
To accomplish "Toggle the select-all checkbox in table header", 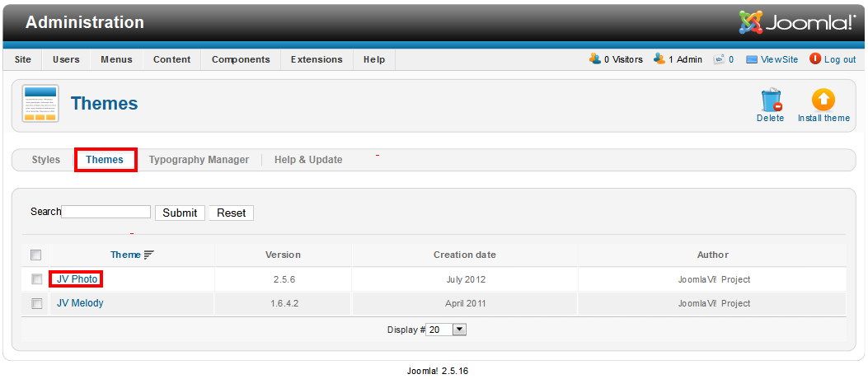I will click(x=35, y=255).
